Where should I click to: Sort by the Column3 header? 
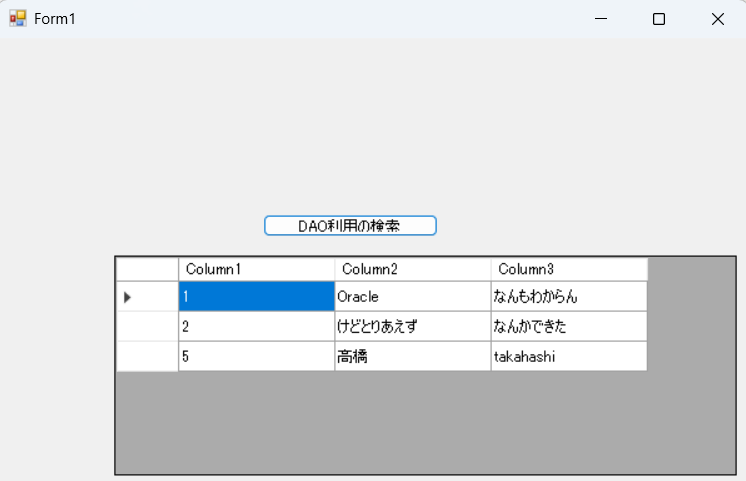(569, 269)
